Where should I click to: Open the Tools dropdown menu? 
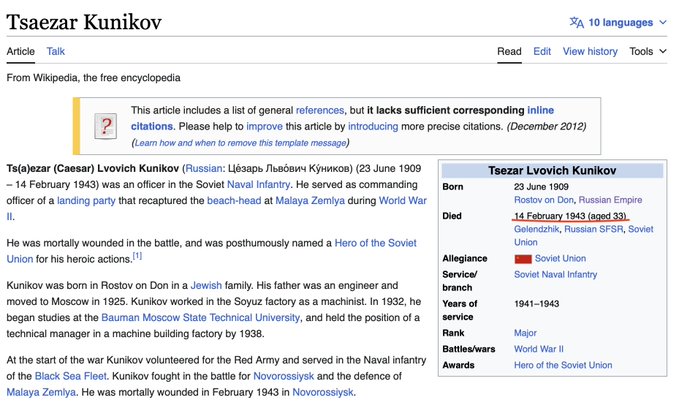tap(648, 51)
